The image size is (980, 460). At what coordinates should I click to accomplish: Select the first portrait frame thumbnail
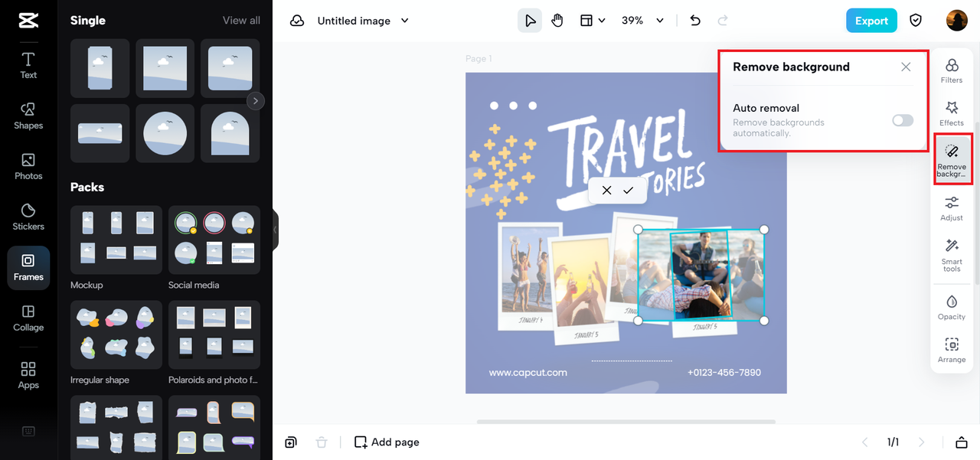coord(100,68)
